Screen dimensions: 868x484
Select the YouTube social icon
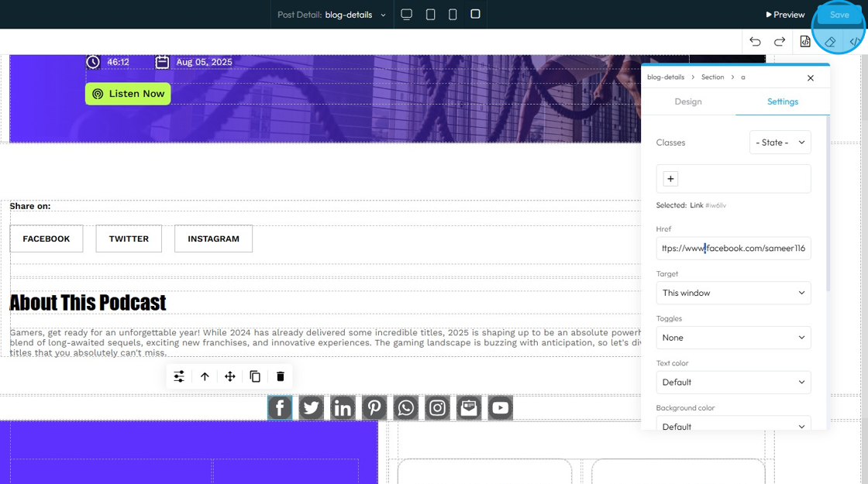[x=501, y=407]
